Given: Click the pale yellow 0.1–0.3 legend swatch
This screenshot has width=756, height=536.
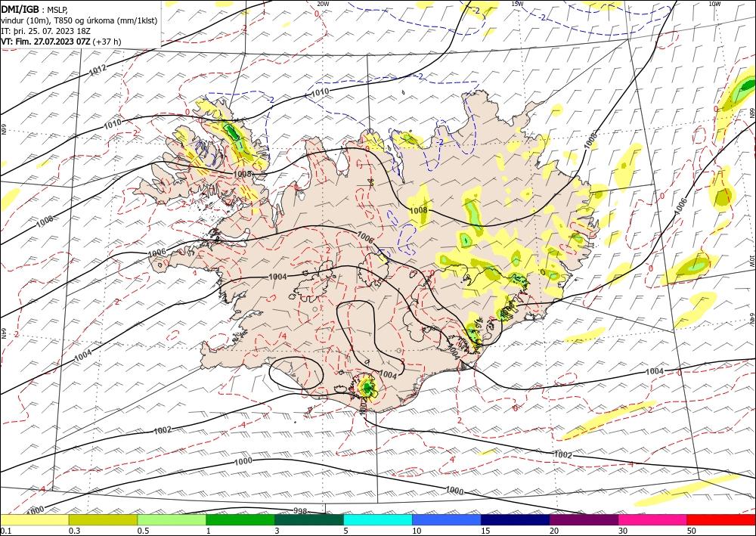Looking at the screenshot, I should (x=35, y=519).
